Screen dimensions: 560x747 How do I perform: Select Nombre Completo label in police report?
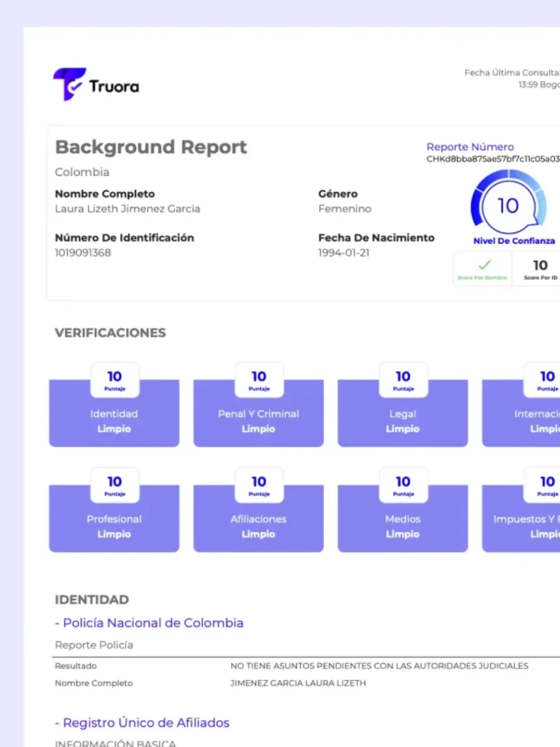click(x=94, y=683)
